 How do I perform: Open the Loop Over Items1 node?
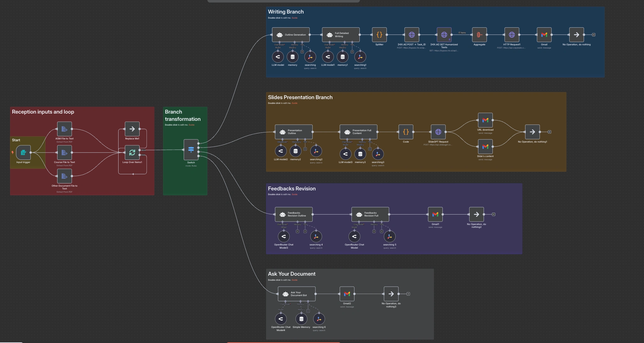pyautogui.click(x=132, y=153)
